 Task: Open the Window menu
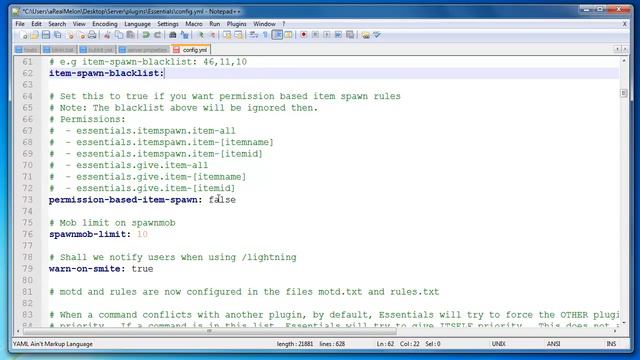(264, 24)
